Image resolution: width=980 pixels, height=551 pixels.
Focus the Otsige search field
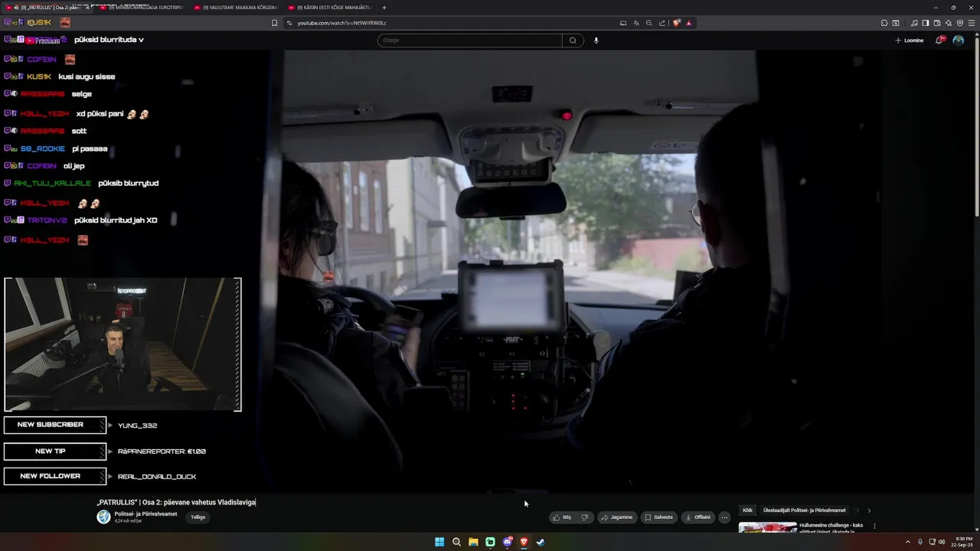(x=470, y=41)
